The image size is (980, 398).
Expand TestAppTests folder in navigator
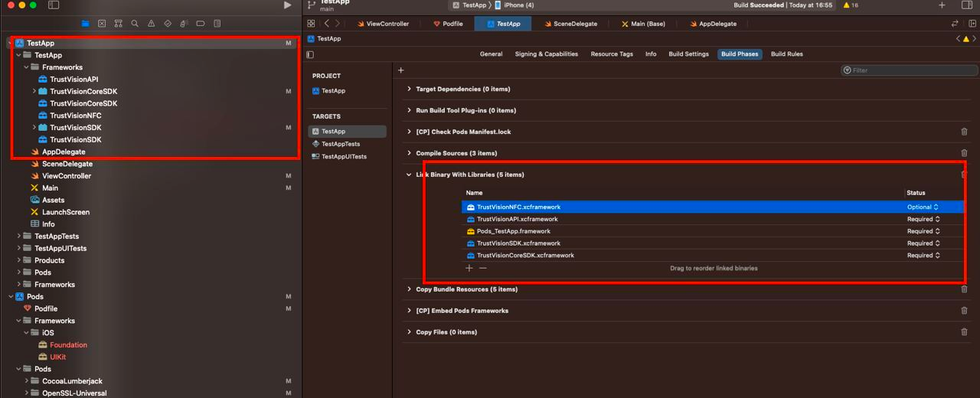pos(18,237)
